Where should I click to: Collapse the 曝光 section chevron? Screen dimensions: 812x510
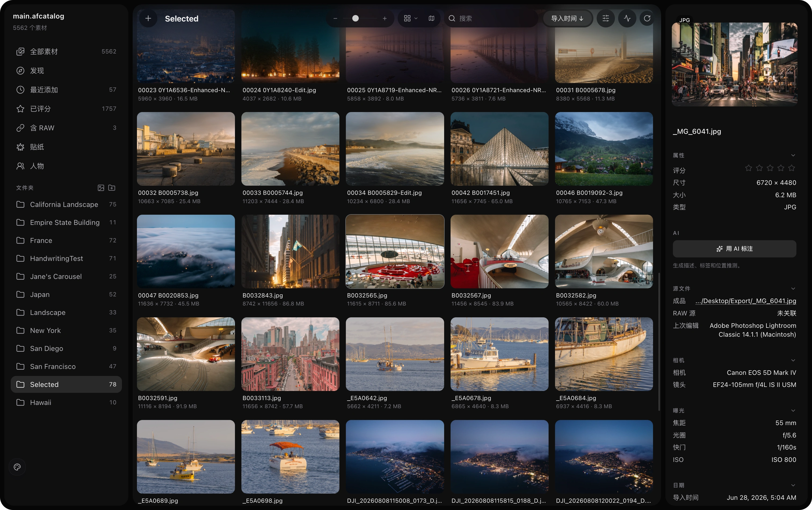[793, 411]
